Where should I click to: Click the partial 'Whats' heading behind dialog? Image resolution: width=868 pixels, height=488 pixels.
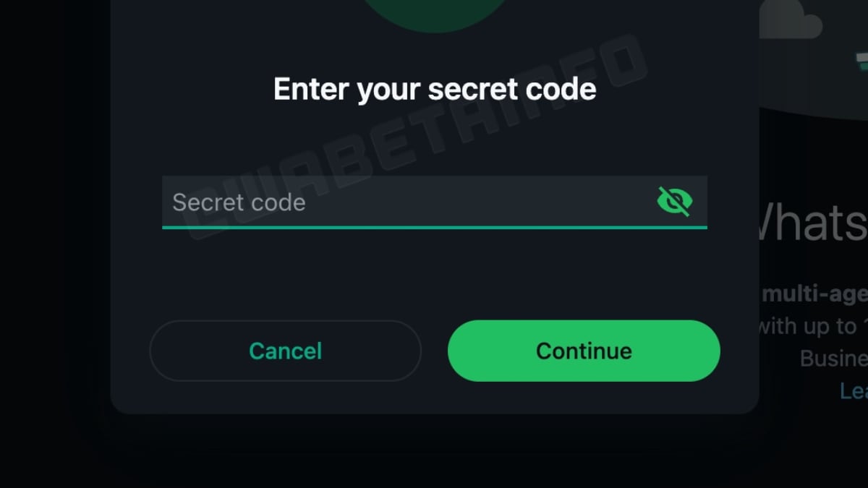(813, 221)
